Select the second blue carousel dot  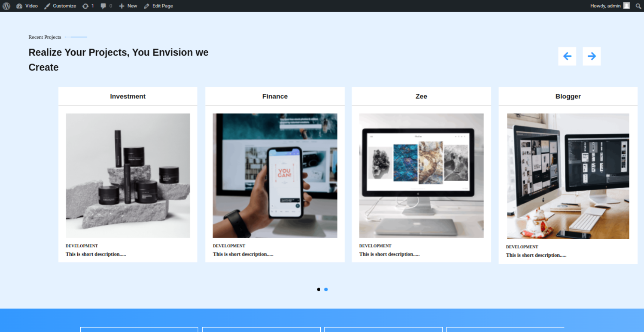click(326, 289)
